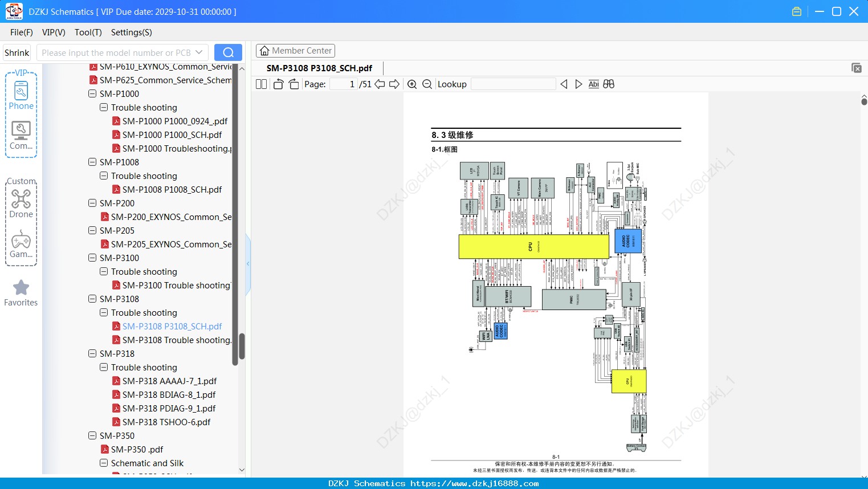Click the detach tab icon at right
This screenshot has width=868, height=489.
[x=857, y=68]
